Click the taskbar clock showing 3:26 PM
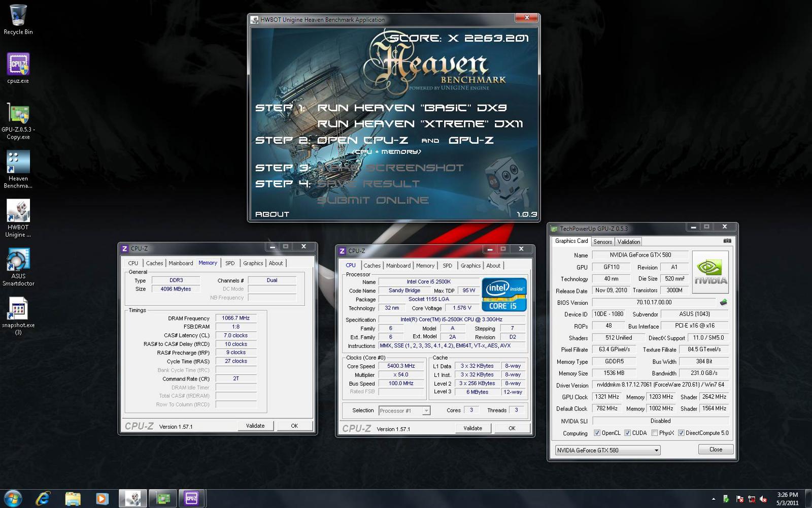The image size is (812, 508). click(787, 499)
